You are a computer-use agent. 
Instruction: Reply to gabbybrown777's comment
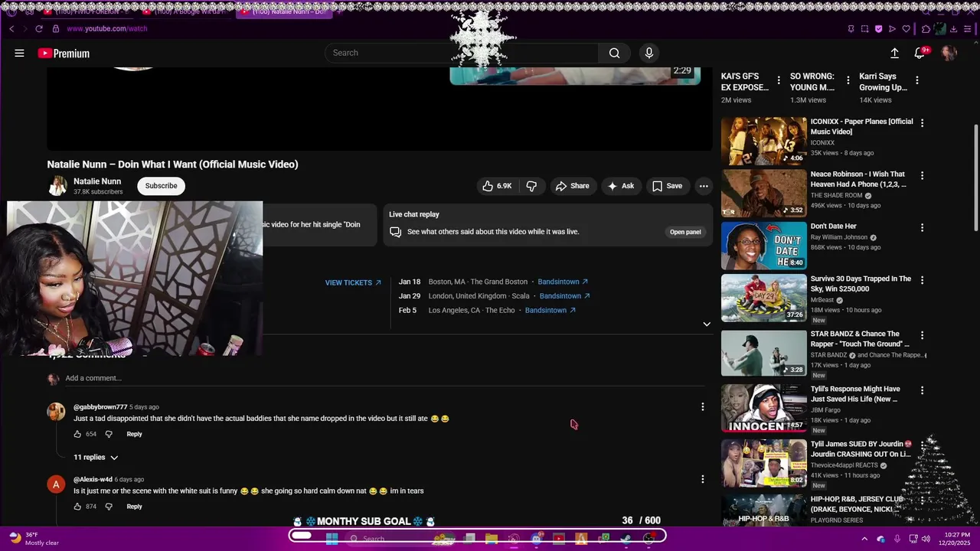pos(134,434)
